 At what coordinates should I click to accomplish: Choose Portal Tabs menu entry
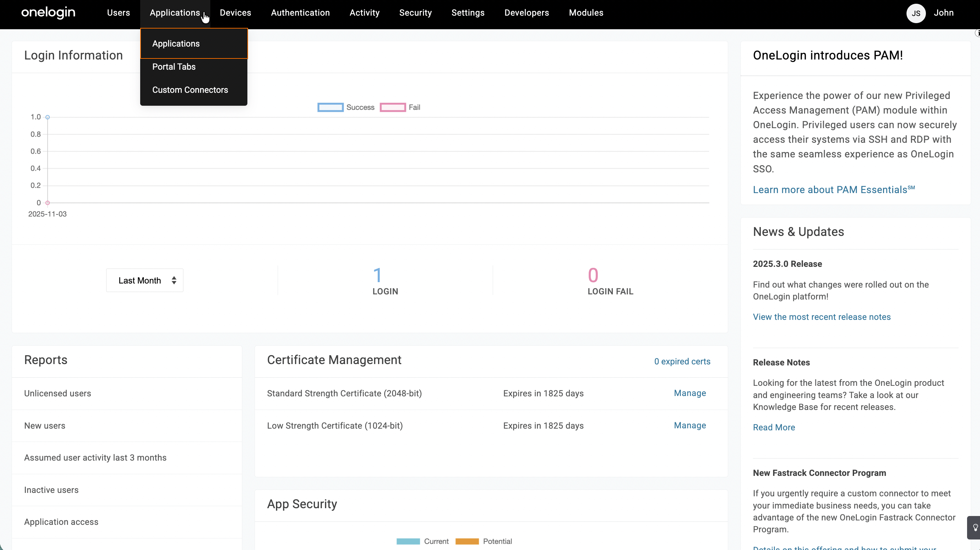point(174,67)
